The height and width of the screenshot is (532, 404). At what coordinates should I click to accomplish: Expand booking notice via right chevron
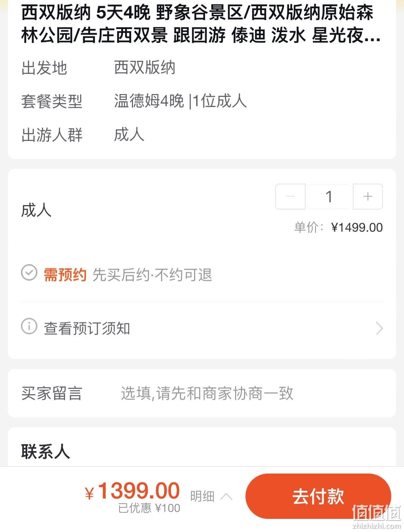tap(379, 328)
